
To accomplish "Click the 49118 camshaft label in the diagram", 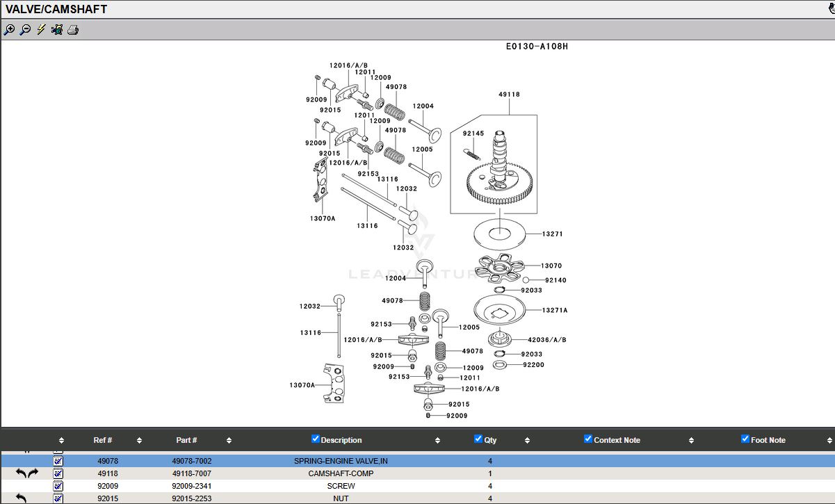I will pyautogui.click(x=509, y=95).
